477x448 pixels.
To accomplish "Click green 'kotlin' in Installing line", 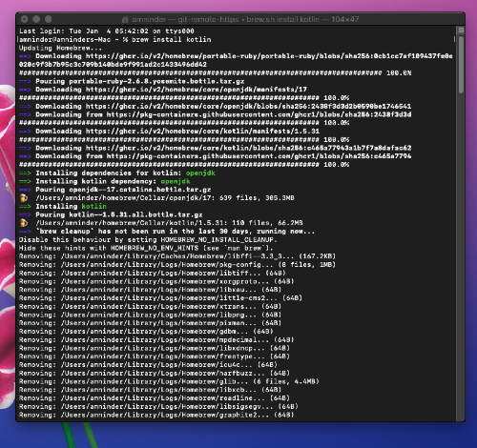I will pos(93,207).
